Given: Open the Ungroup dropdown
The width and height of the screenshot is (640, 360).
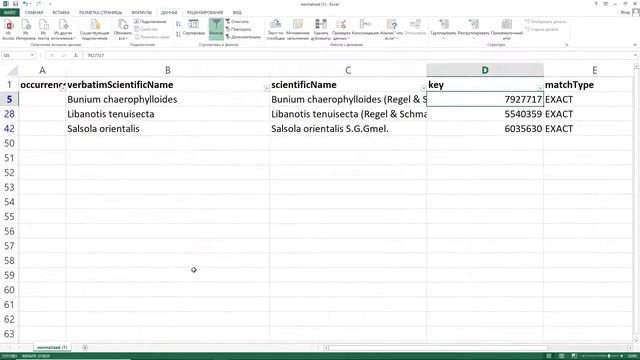Looking at the screenshot, I should pyautogui.click(x=473, y=30).
